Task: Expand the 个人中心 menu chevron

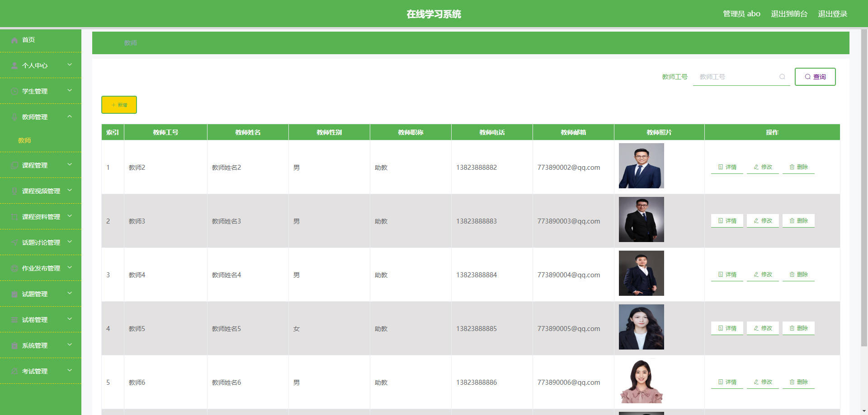Action: 70,65
